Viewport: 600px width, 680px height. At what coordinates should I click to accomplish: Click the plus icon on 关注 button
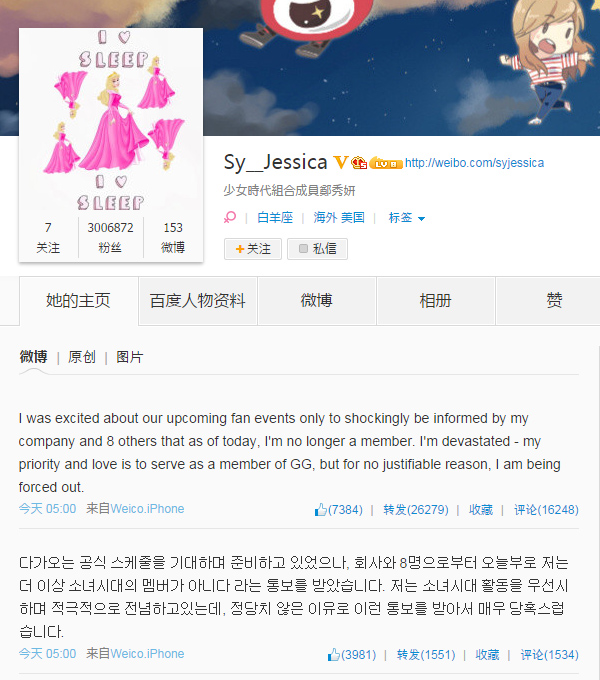point(240,249)
